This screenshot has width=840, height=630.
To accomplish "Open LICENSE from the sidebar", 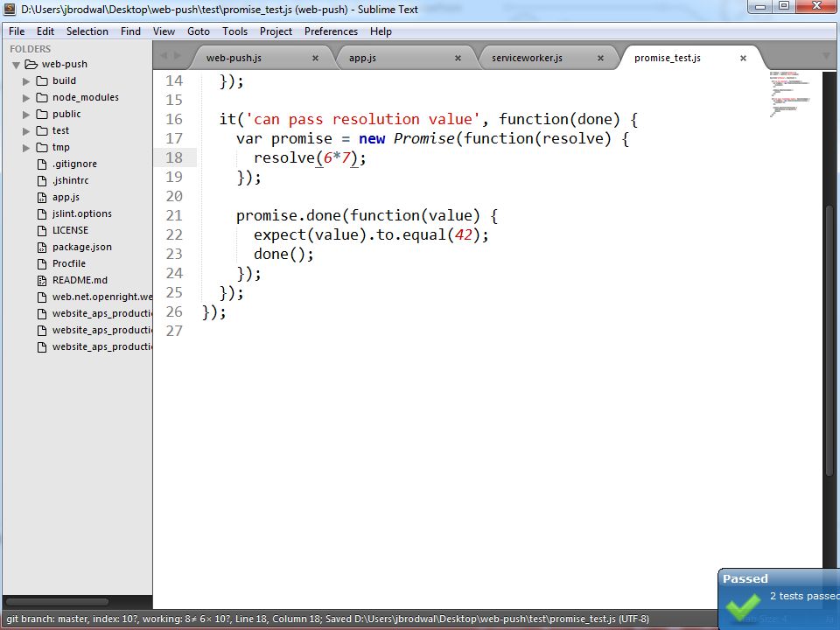I will 70,230.
